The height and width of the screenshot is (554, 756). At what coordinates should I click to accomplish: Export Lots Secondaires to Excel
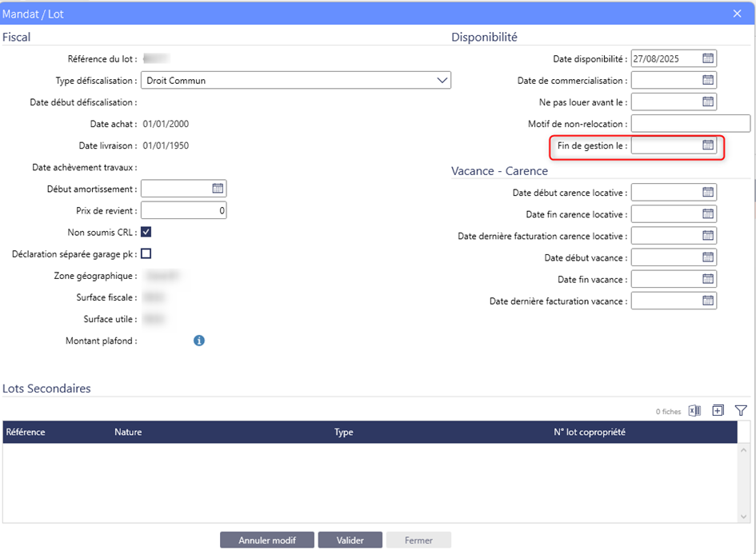point(694,411)
